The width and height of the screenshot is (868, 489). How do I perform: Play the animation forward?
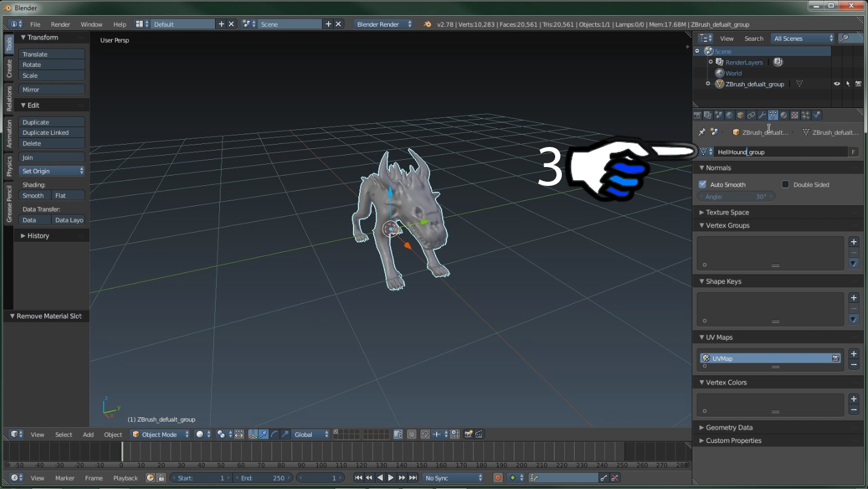coord(391,478)
